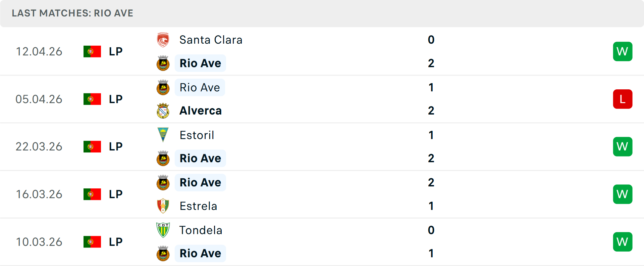Click Portugal flag on the 16.03.26 row
Viewport: 644px width, 266px height.
tap(92, 194)
